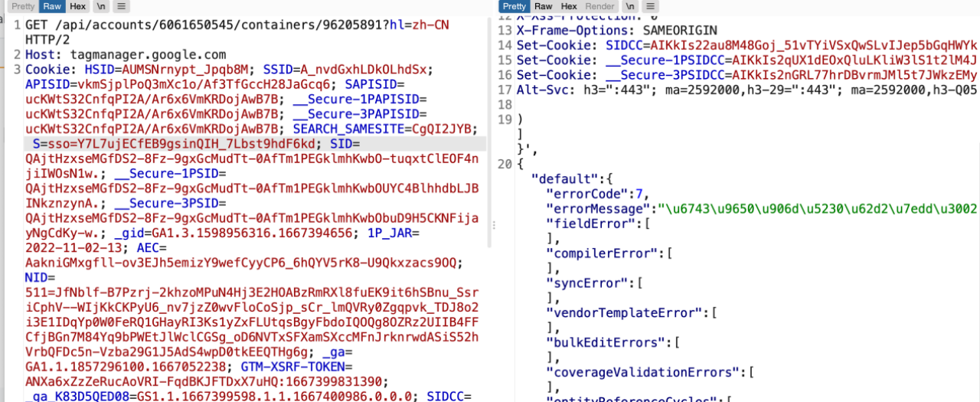The width and height of the screenshot is (980, 402).
Task: Click the splitter handle between request and response
Action: (x=493, y=225)
